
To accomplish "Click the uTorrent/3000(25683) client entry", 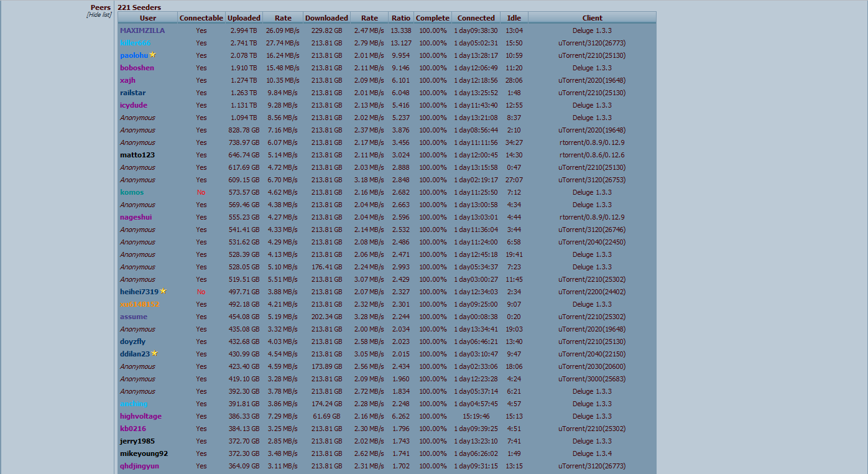I will 592,379.
